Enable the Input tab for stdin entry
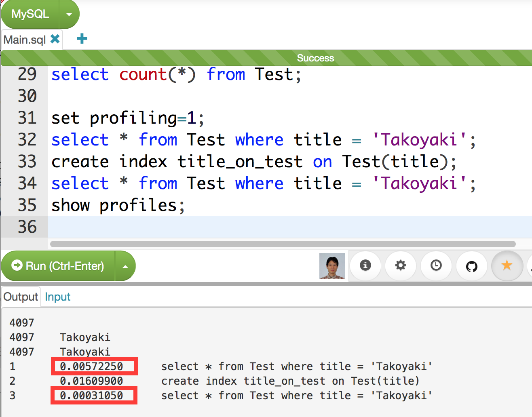Viewport: 532px width, 417px height. [x=57, y=297]
